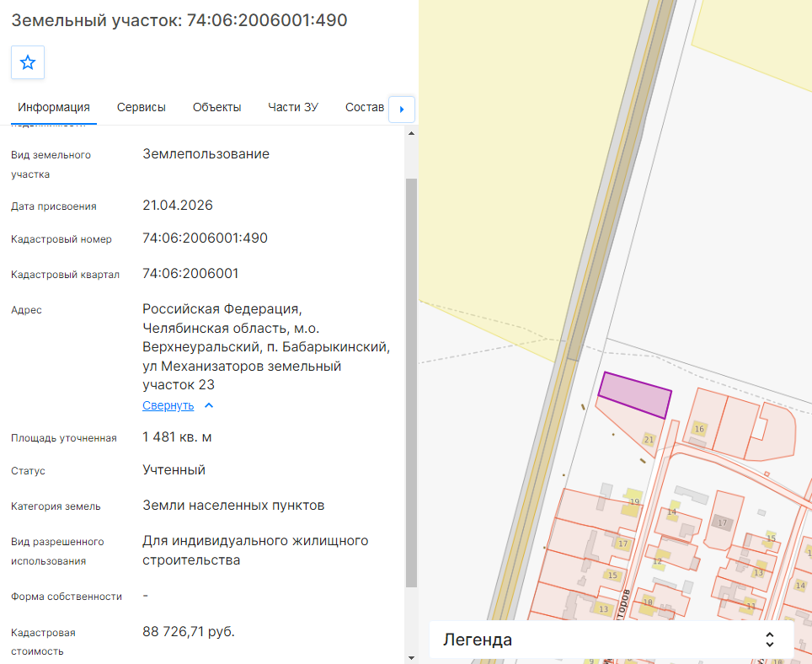
Task: Click the Землепользование value
Action: tap(206, 154)
